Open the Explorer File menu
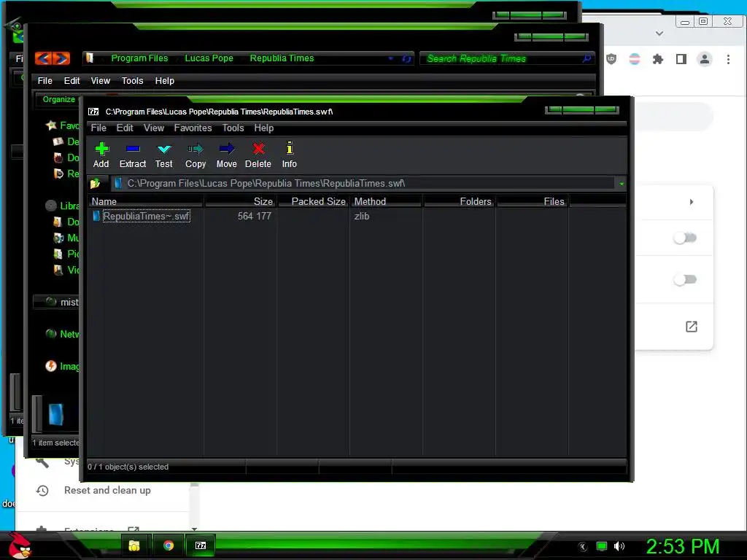Viewport: 747px width, 560px height. 44,81
